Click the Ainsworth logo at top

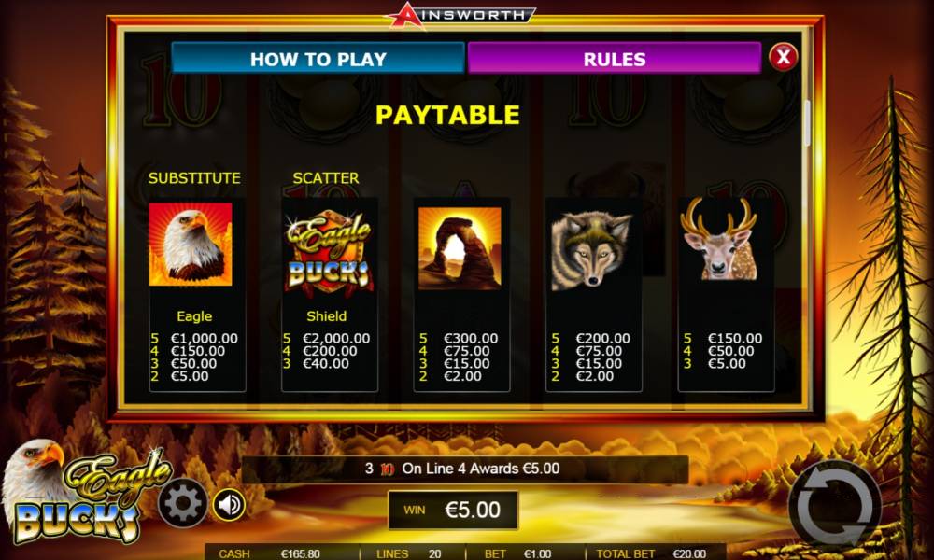click(461, 14)
